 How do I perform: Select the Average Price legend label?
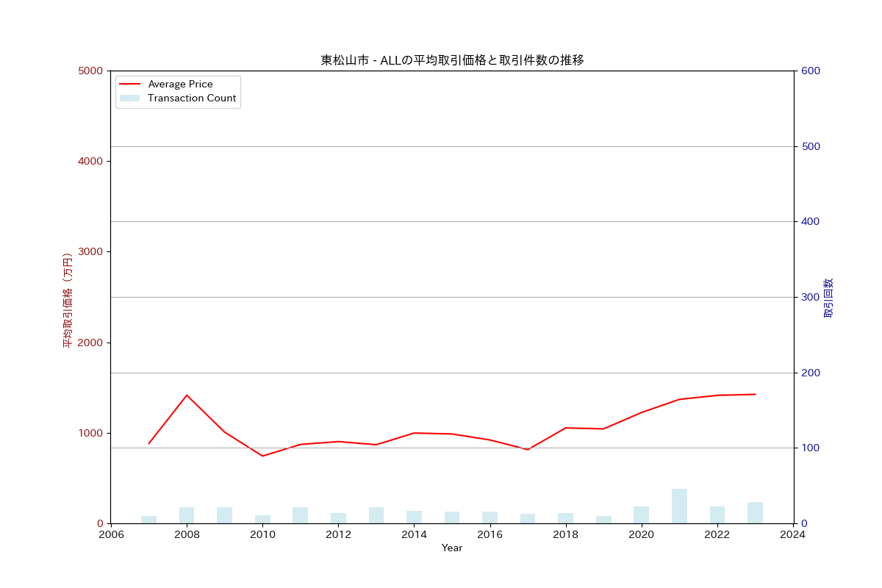(x=180, y=85)
